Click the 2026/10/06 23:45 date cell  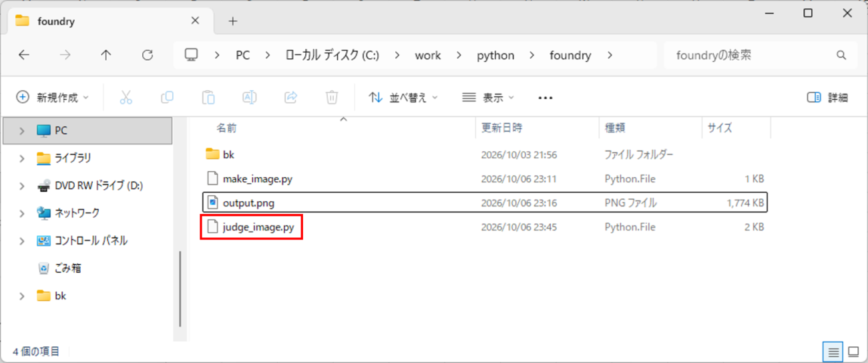coord(519,227)
